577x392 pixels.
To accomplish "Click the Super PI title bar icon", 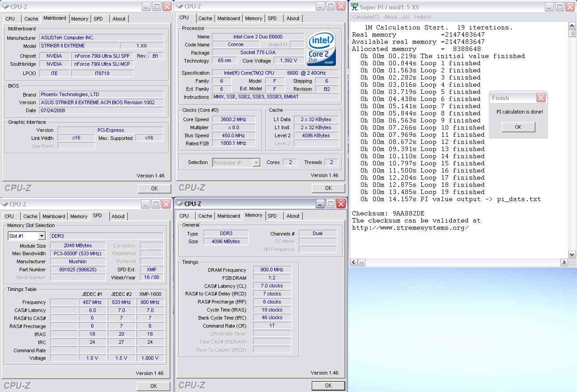I will [355, 7].
